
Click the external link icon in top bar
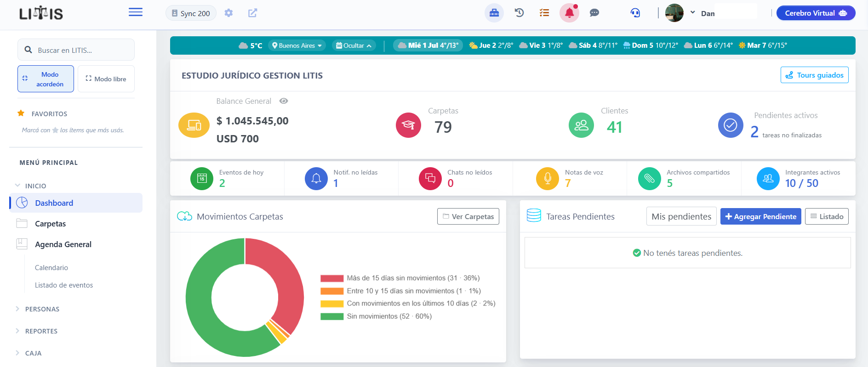click(x=253, y=13)
